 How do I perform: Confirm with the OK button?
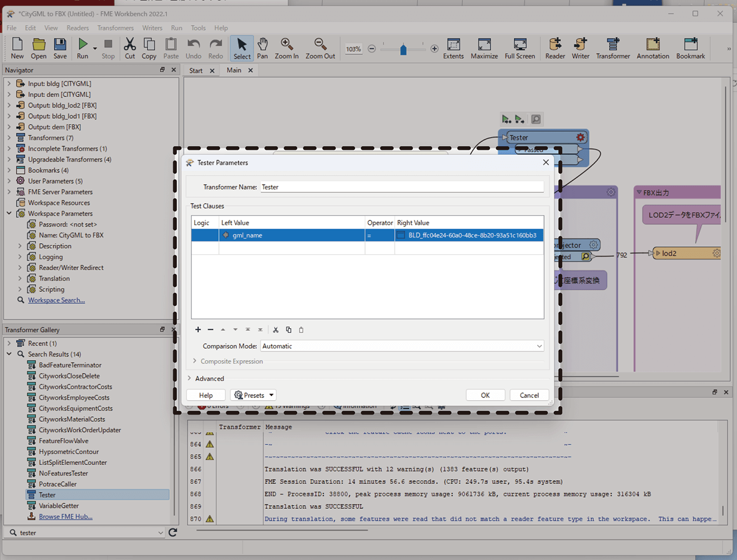point(486,395)
